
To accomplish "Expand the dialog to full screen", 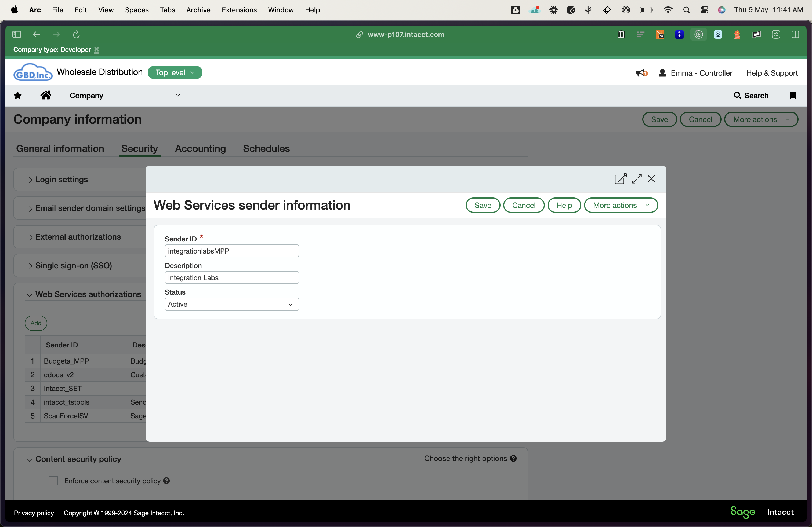I will [637, 179].
